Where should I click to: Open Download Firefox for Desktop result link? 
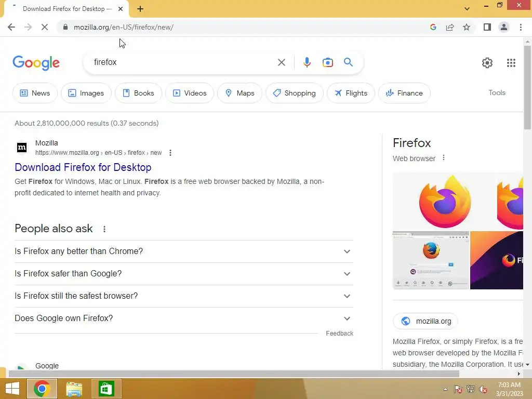point(83,167)
